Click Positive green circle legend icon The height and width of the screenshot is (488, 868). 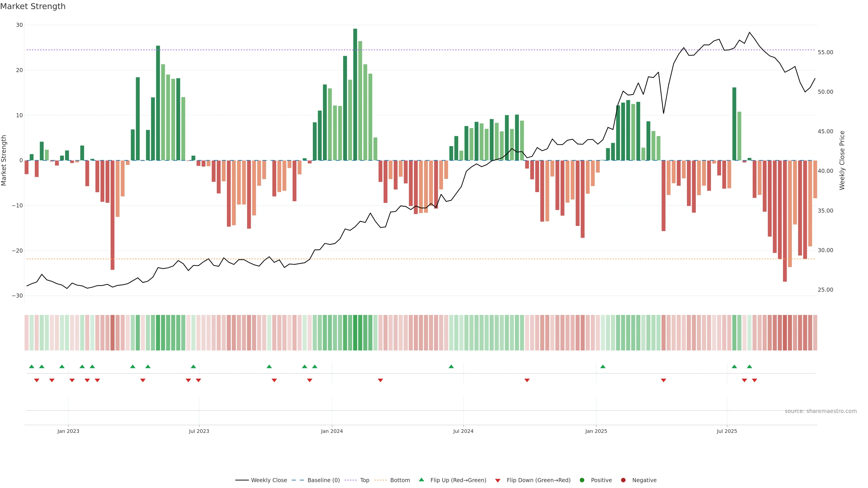coord(582,480)
